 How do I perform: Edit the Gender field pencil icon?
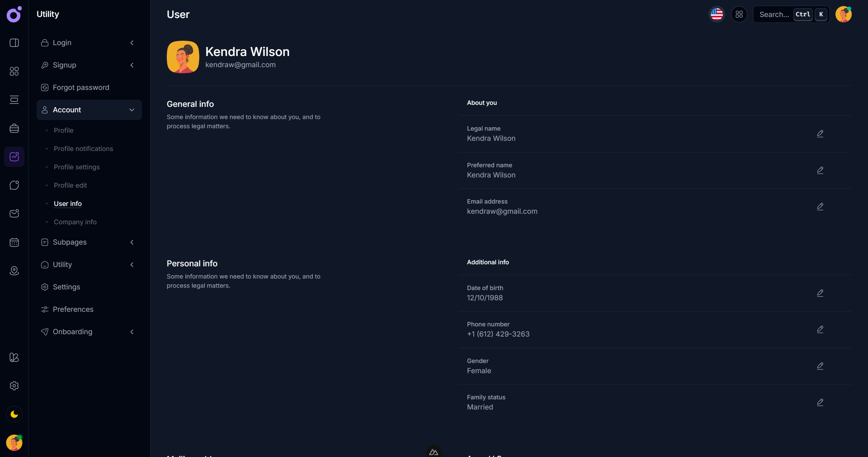pos(820,366)
